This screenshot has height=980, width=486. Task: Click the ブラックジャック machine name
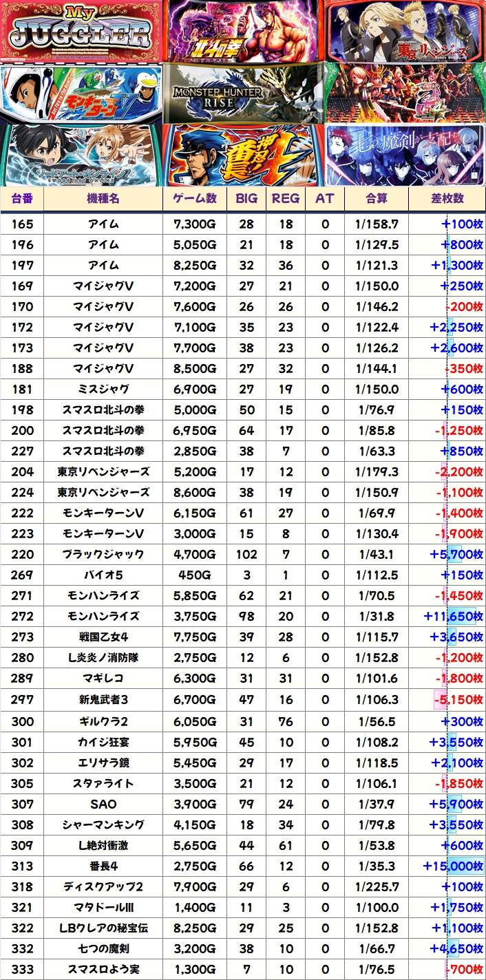coord(103,555)
